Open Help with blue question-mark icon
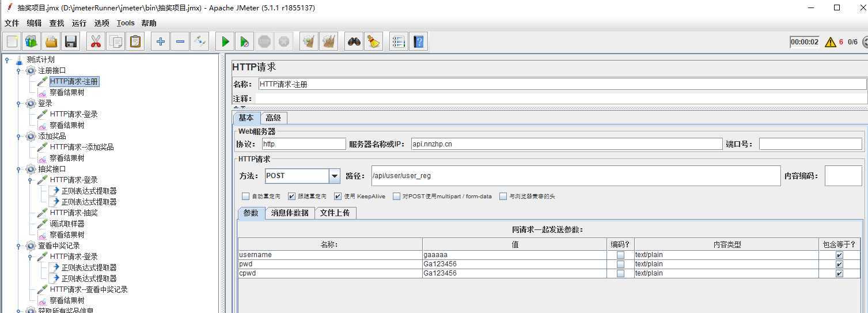Image resolution: width=868 pixels, height=313 pixels. (418, 42)
